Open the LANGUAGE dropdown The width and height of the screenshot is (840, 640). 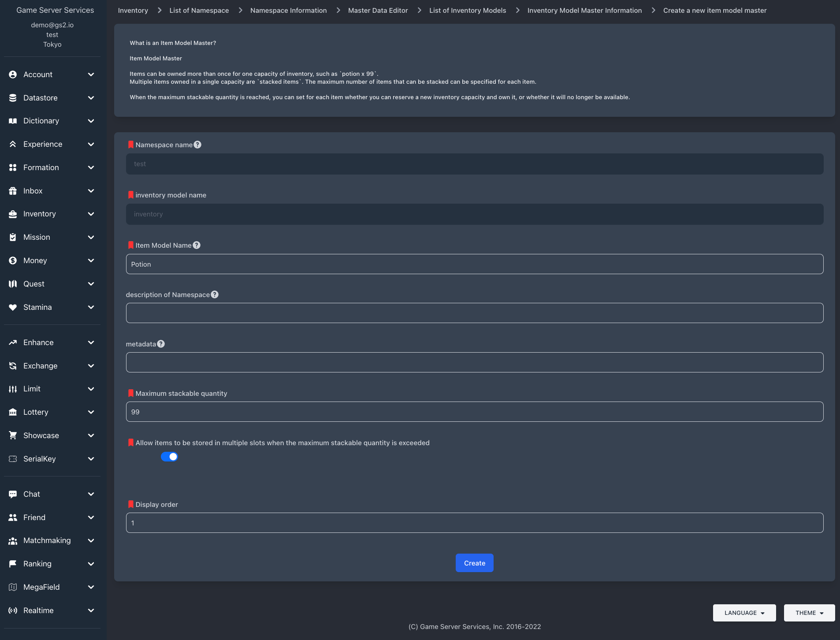744,613
